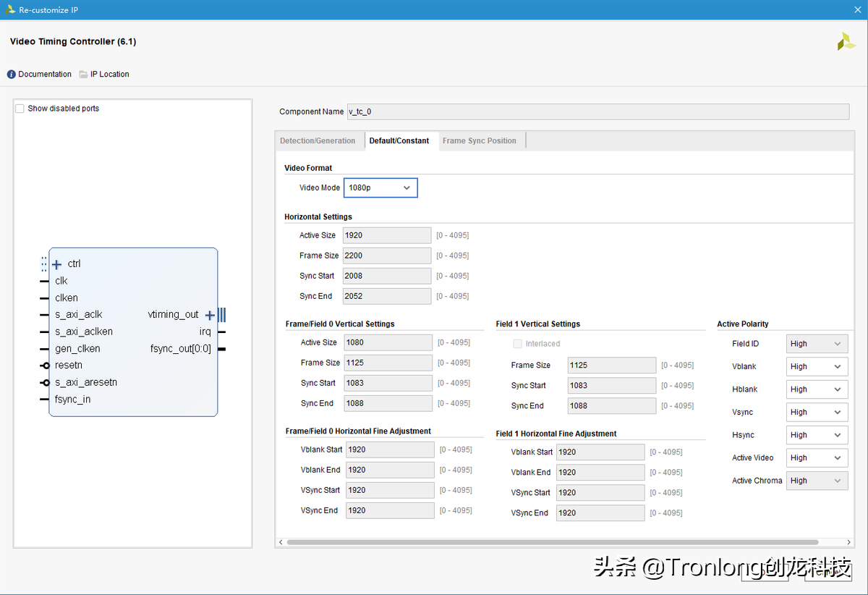Expand the vtiming_out interface pins
This screenshot has width=868, height=595.
pos(209,314)
